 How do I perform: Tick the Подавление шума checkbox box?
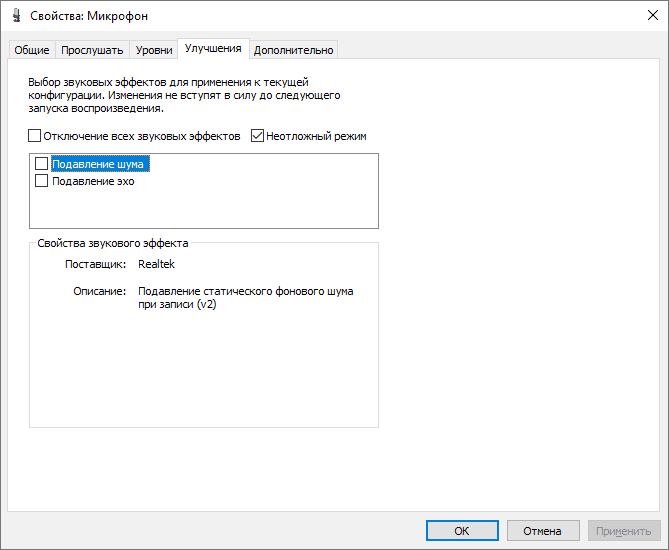[42, 163]
